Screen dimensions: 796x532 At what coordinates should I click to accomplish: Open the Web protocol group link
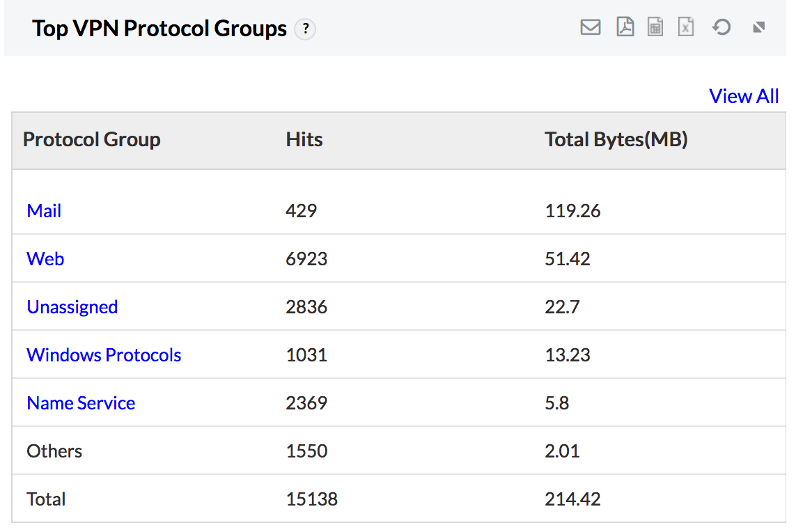click(x=45, y=258)
